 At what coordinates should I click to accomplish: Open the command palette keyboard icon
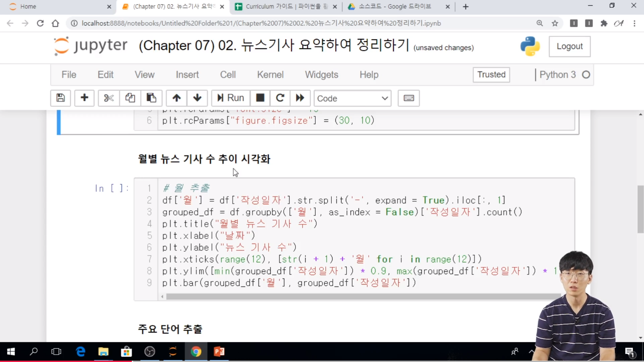pos(409,98)
